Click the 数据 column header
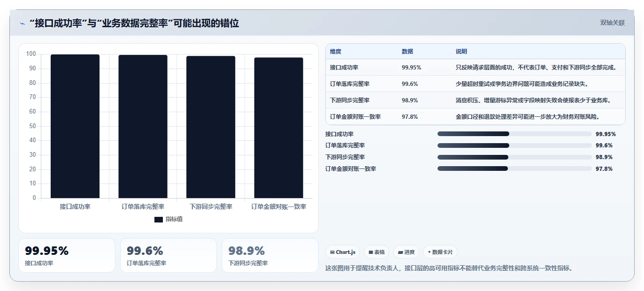This screenshot has width=644, height=291. pos(407,52)
